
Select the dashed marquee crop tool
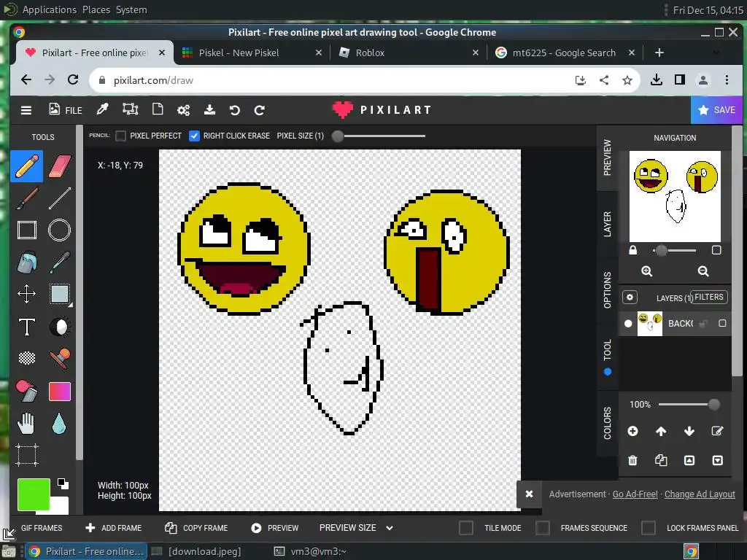click(27, 455)
